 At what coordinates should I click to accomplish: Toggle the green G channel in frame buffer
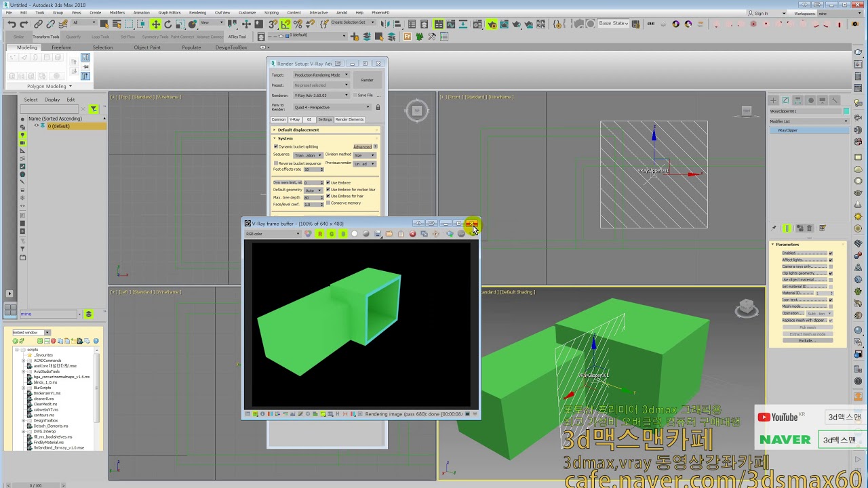click(332, 234)
